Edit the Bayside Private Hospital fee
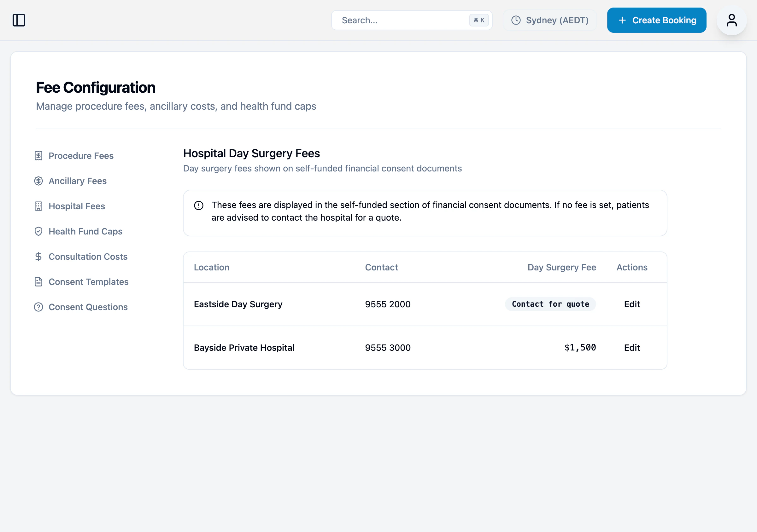Screen dimensions: 757x532 coord(632,348)
